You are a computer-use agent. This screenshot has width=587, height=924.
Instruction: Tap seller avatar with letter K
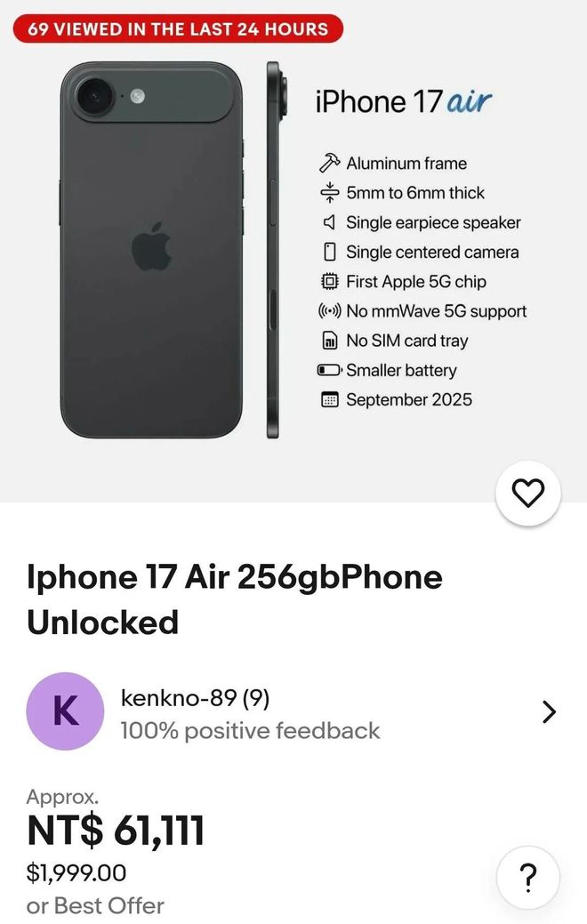pos(65,711)
